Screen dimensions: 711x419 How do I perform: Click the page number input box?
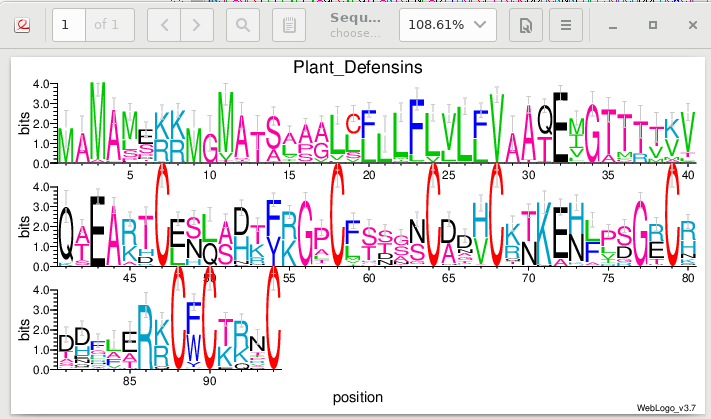(x=68, y=24)
